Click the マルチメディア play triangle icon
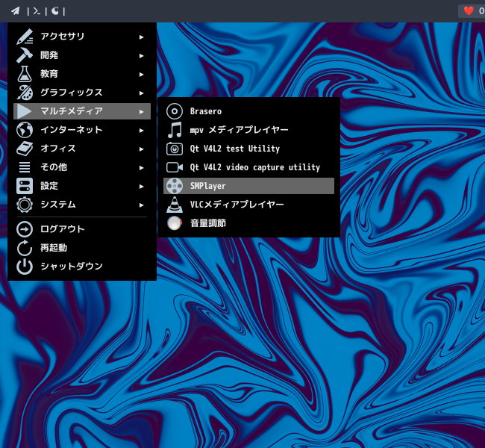Image resolution: width=485 pixels, height=448 pixels. click(x=24, y=111)
